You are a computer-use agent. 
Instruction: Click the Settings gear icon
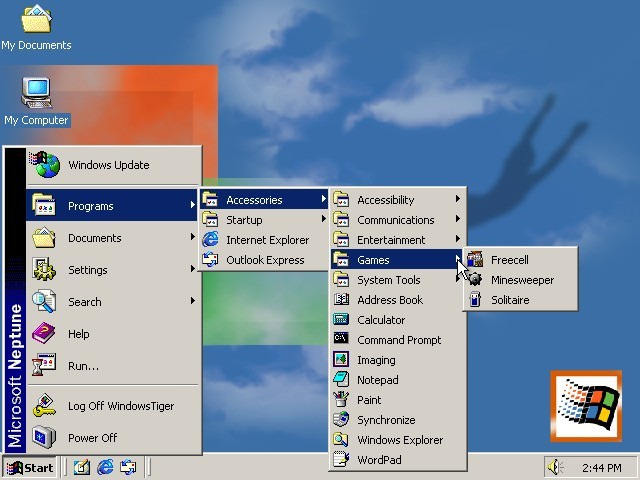44,269
